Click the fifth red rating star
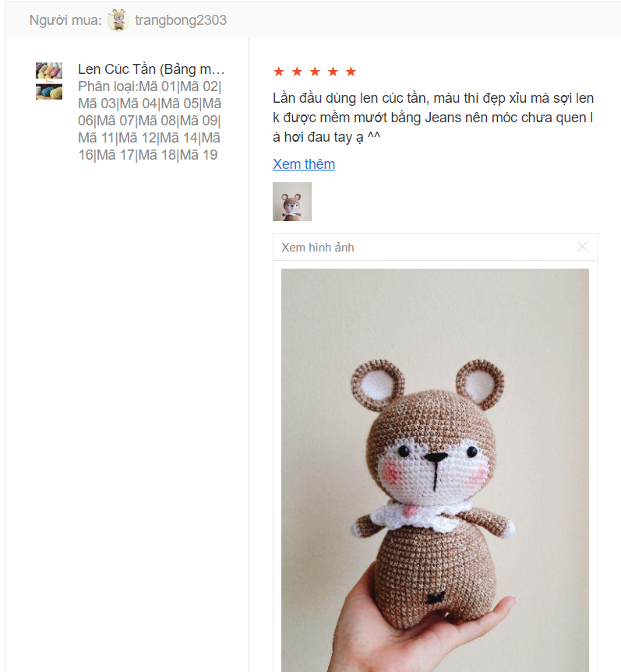This screenshot has height=672, width=621. tap(351, 72)
